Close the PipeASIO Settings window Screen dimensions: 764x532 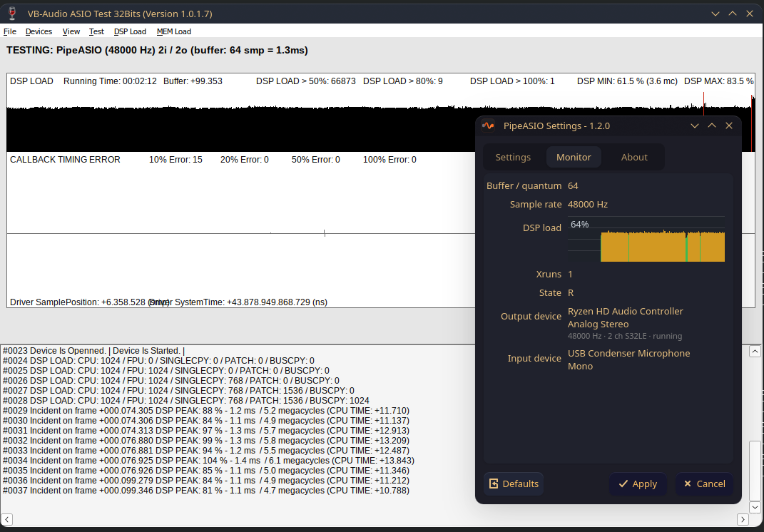pos(729,126)
